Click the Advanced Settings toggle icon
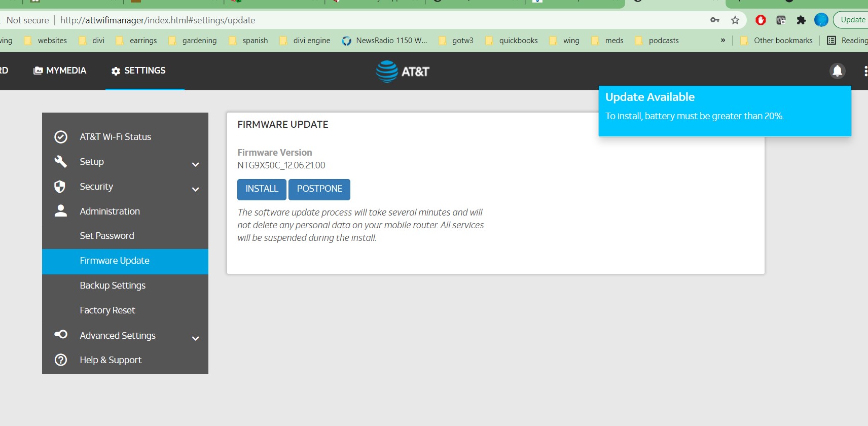 pyautogui.click(x=61, y=334)
